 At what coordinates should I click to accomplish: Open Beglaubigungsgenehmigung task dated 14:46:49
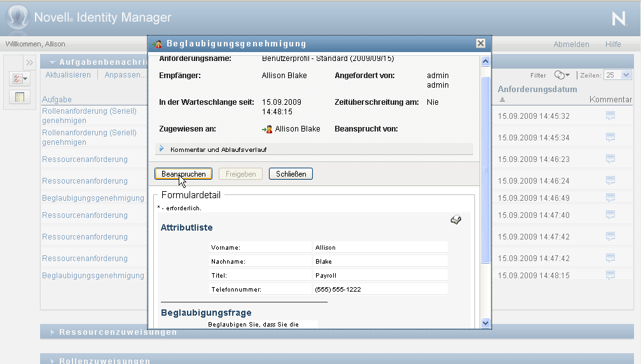93,198
